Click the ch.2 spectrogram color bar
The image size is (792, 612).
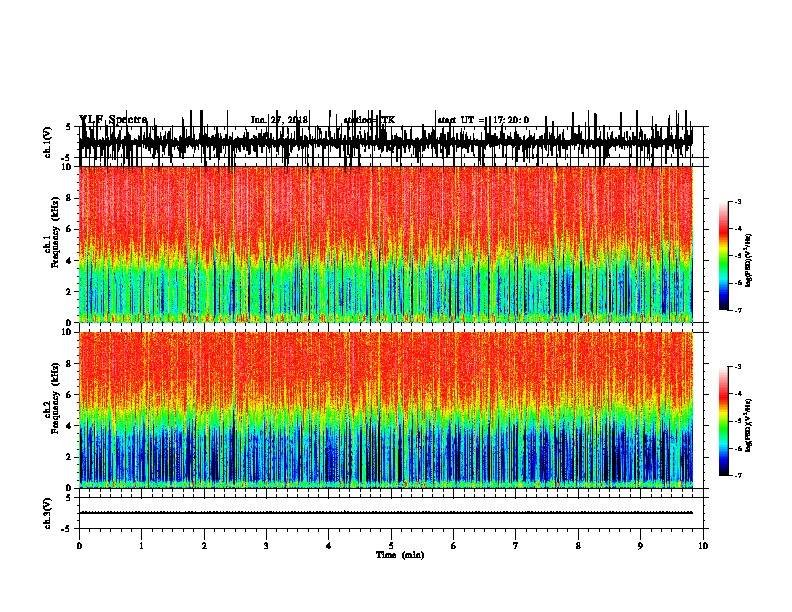pos(723,421)
